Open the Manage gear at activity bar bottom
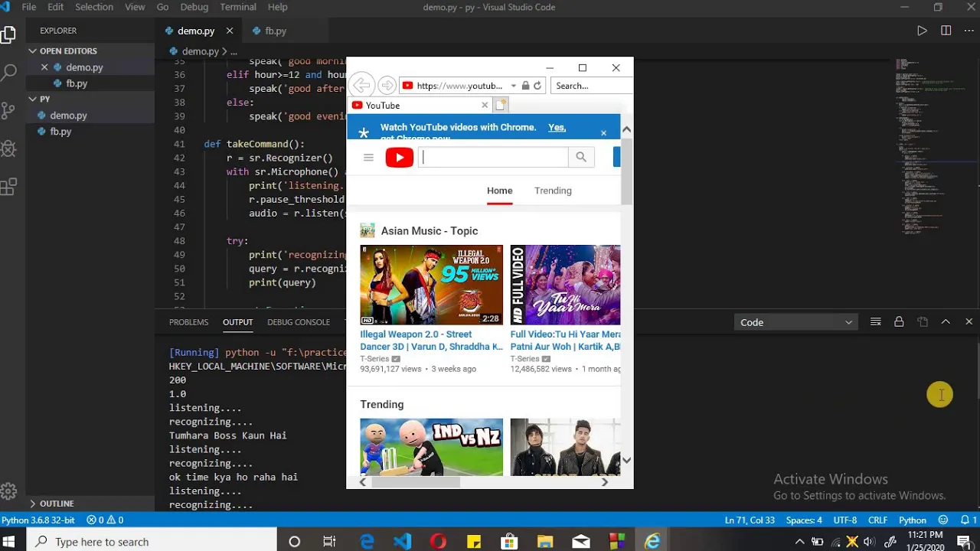Screen dimensions: 980x551 point(8,491)
